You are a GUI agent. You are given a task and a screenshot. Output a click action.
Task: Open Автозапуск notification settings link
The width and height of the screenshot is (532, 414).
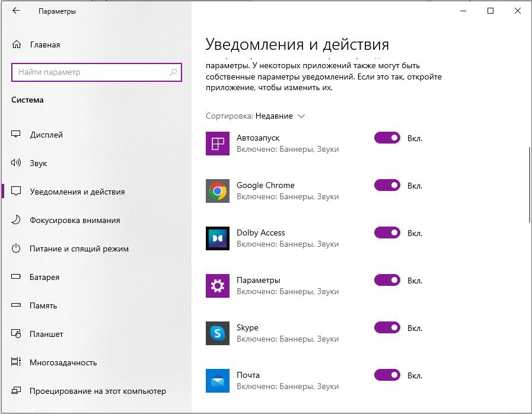(x=288, y=143)
